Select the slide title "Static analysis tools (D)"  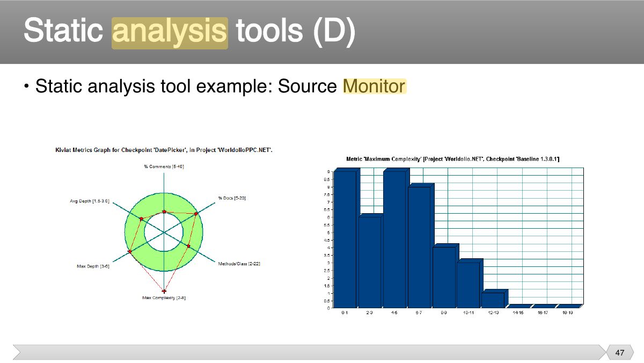coord(189,31)
